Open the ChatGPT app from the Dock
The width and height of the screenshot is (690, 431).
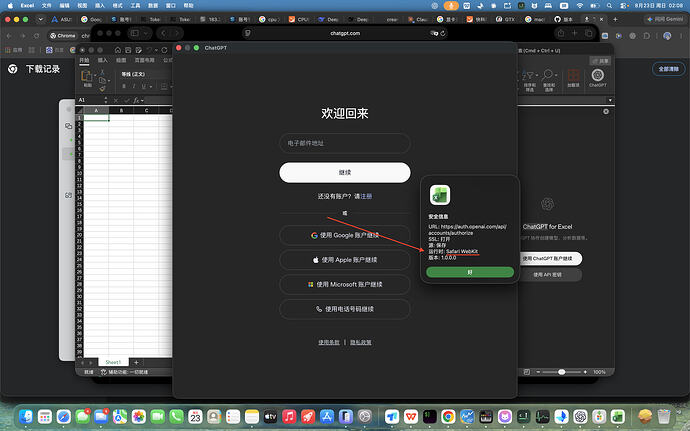(x=580, y=416)
